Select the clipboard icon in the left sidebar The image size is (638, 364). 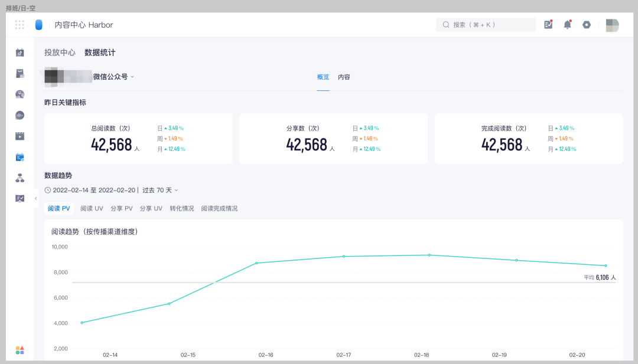(x=20, y=73)
